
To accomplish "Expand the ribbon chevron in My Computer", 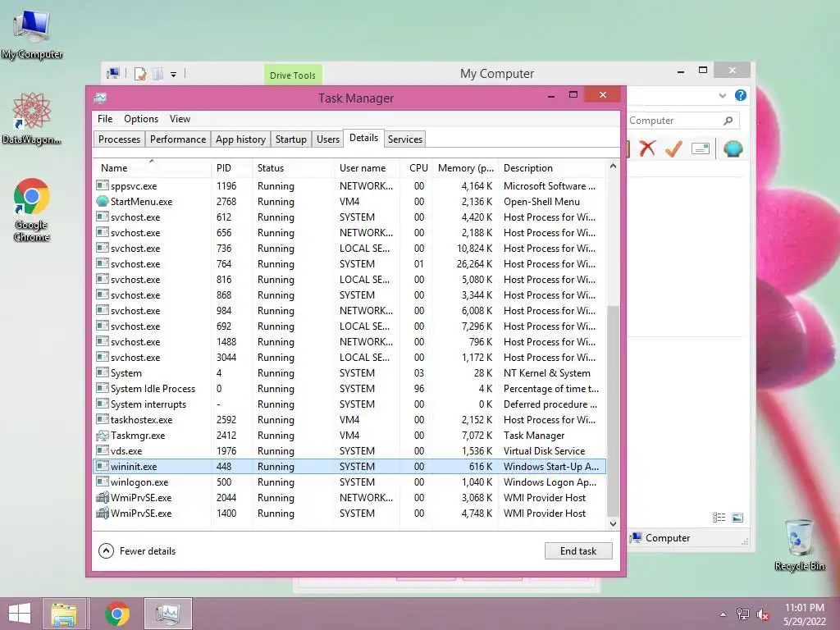I will [x=722, y=95].
